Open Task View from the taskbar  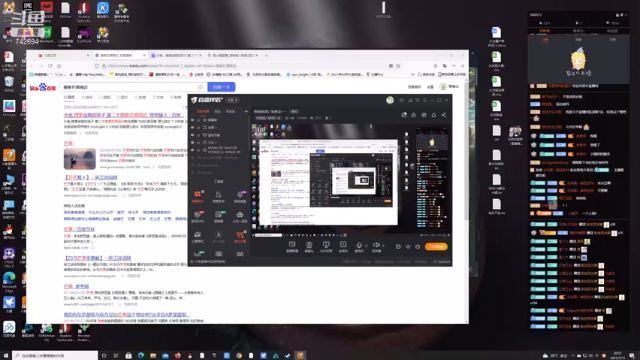[x=116, y=356]
